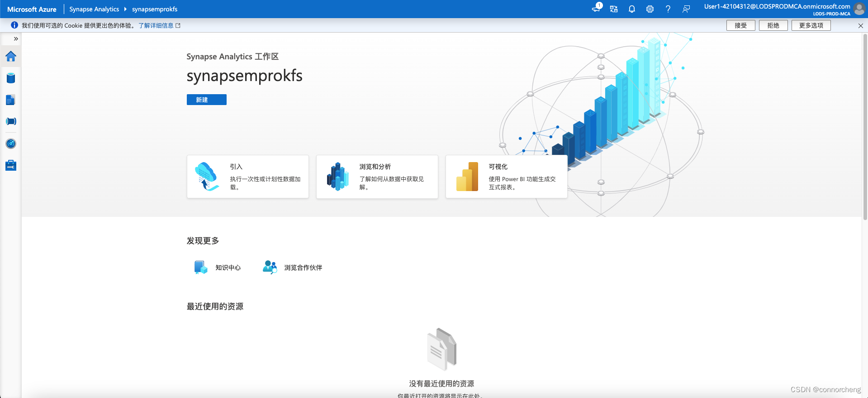
Task: Click the 拒绝 cookie button
Action: click(x=773, y=25)
